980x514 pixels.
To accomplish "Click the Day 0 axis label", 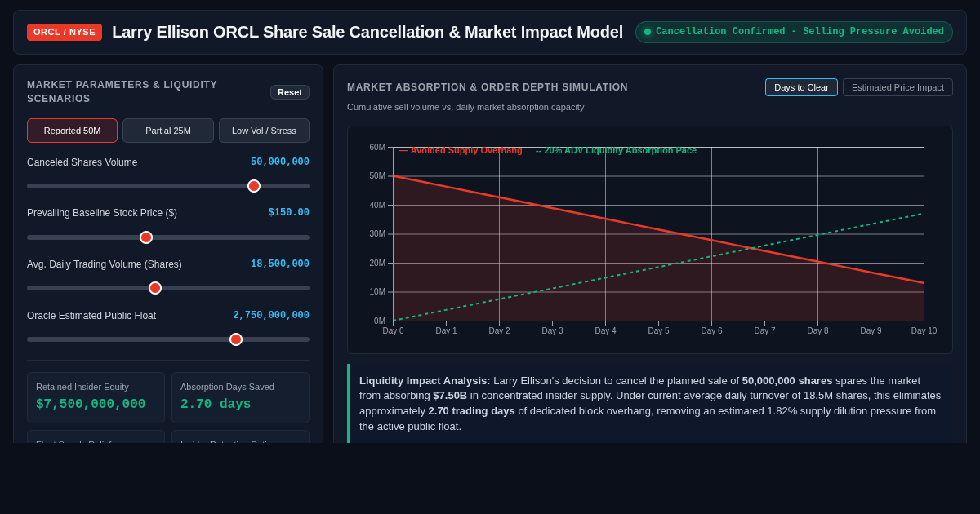I will pos(393,330).
